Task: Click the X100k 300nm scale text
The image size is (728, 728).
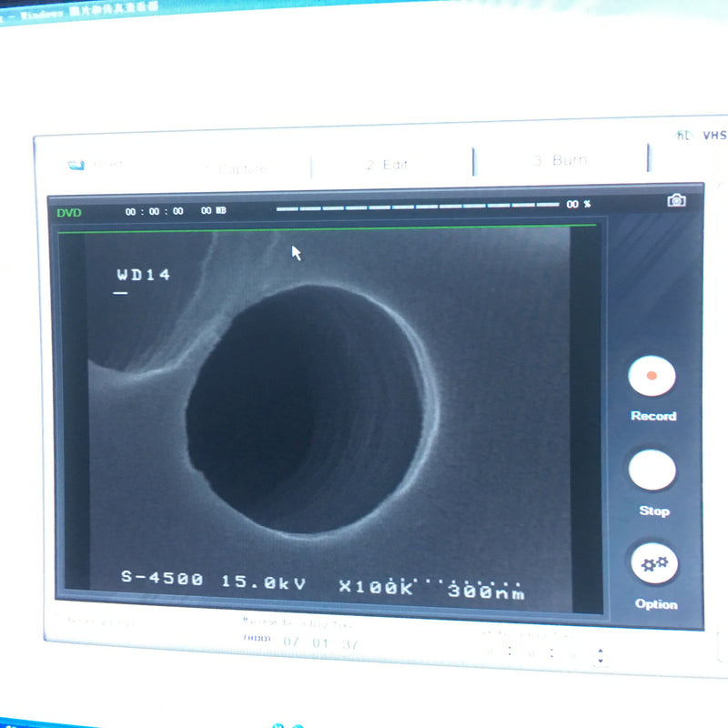Action: (431, 589)
